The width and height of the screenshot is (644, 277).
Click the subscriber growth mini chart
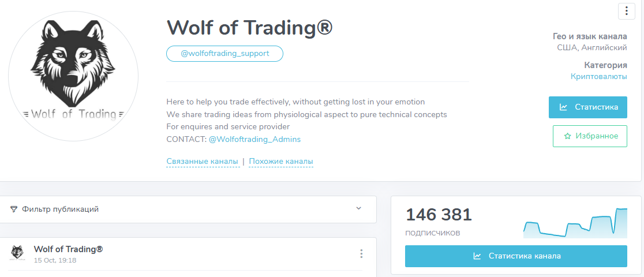tap(575, 223)
